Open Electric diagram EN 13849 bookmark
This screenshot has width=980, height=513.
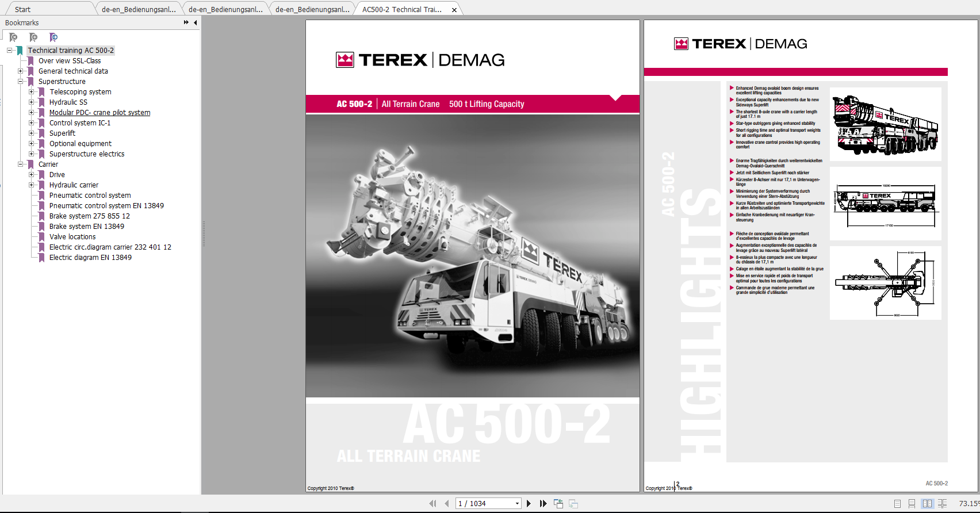tap(90, 258)
